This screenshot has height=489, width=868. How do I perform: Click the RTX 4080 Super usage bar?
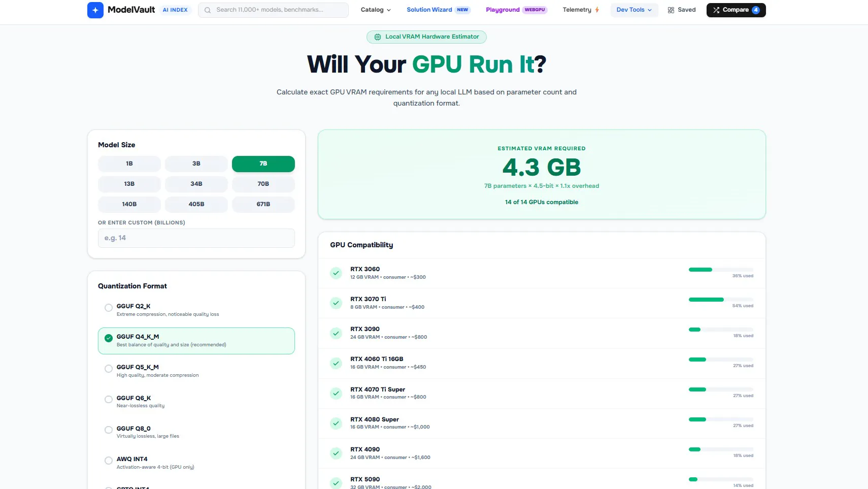721,419
